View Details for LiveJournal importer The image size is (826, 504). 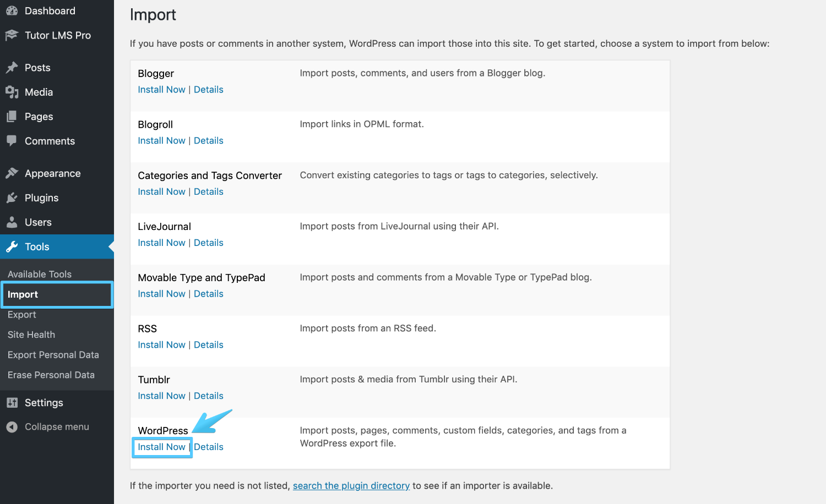coord(209,243)
